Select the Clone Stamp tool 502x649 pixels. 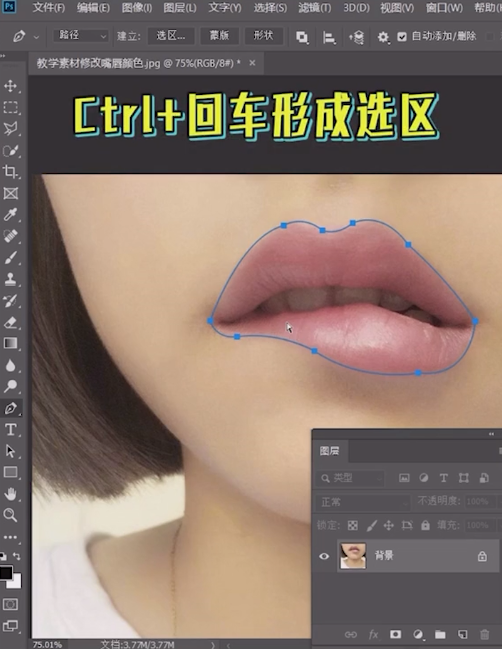click(10, 279)
